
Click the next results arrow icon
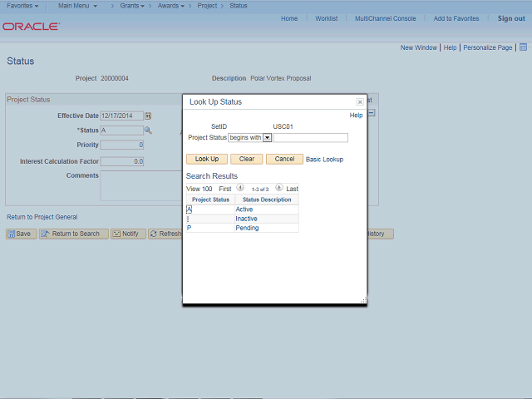[x=279, y=187]
